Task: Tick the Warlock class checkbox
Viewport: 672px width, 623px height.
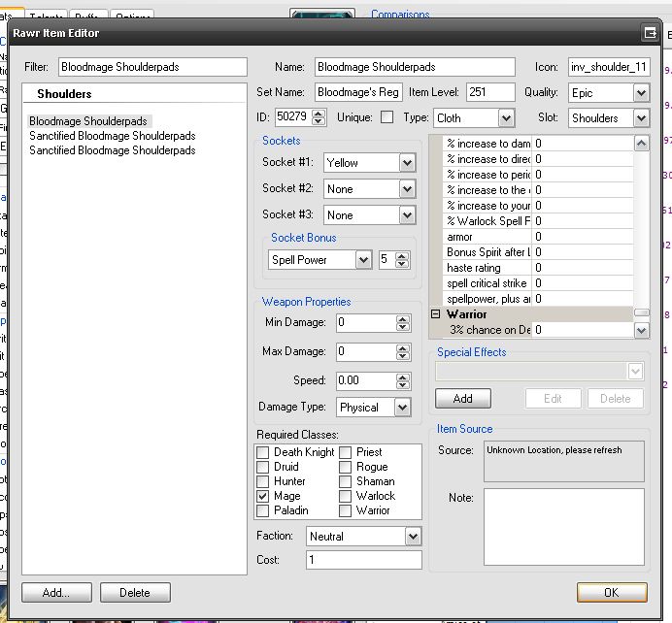Action: 347,496
